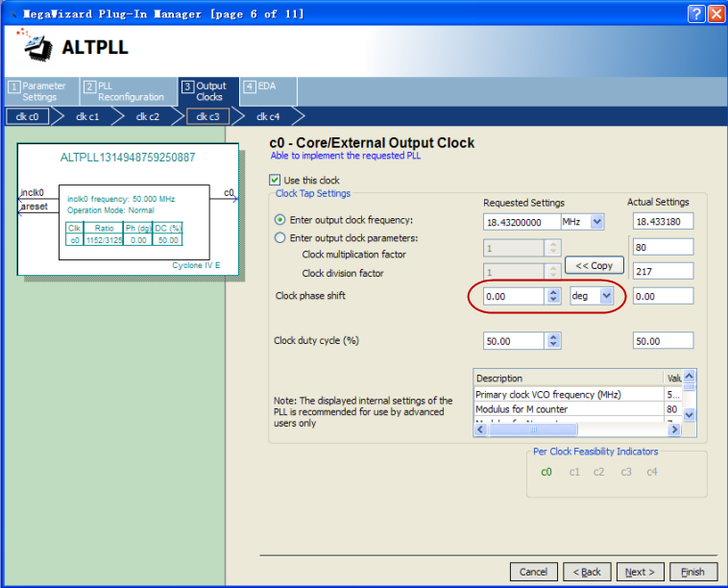728x588 pixels.
Task: Click the Clock division factor requested field
Action: (514, 272)
